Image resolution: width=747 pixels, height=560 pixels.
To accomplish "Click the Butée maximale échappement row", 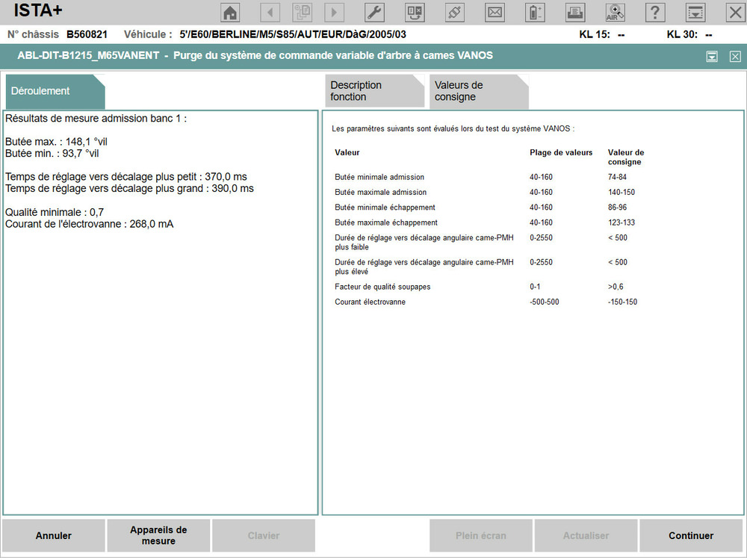I will click(x=486, y=223).
